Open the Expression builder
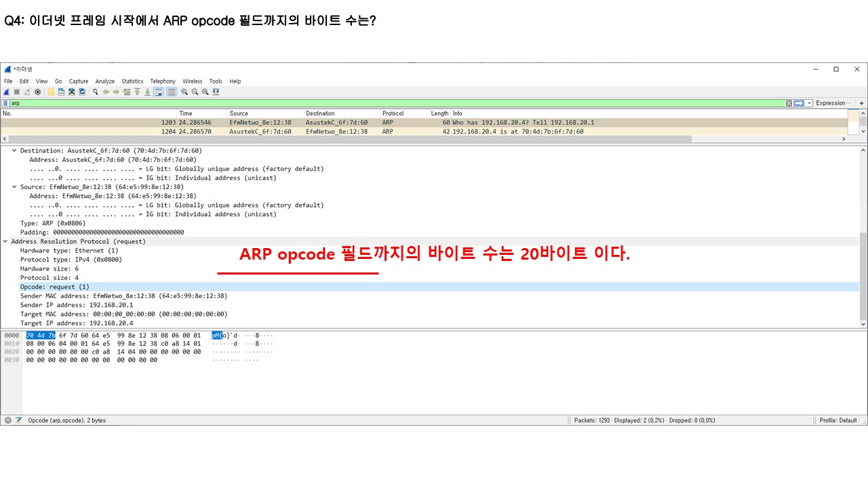This screenshot has width=868, height=488. (832, 103)
